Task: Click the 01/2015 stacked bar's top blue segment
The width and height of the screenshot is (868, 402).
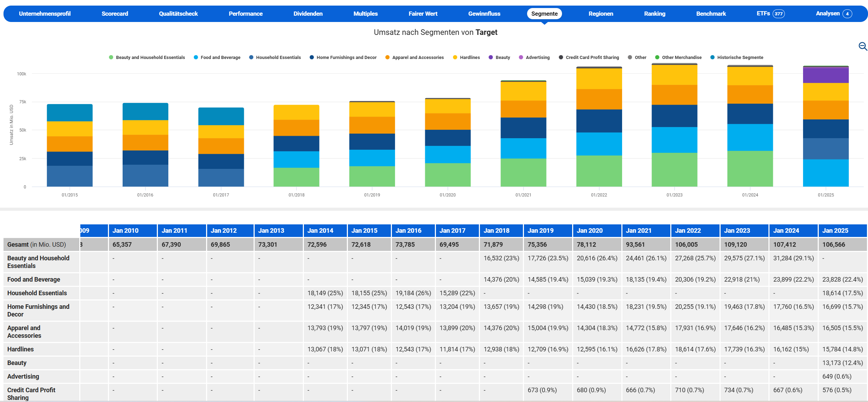Action: (70, 113)
